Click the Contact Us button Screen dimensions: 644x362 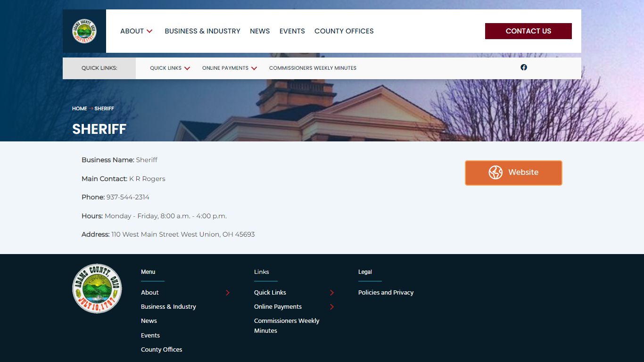pyautogui.click(x=528, y=31)
